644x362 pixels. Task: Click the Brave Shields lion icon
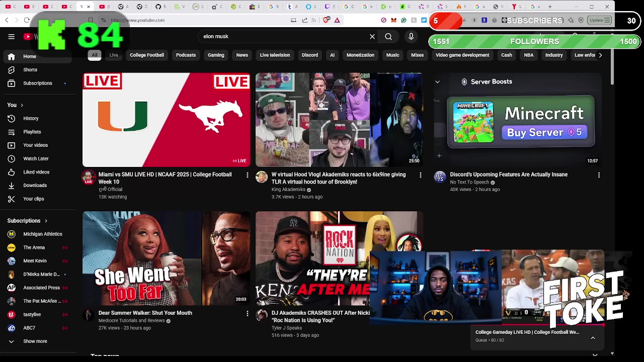click(326, 20)
